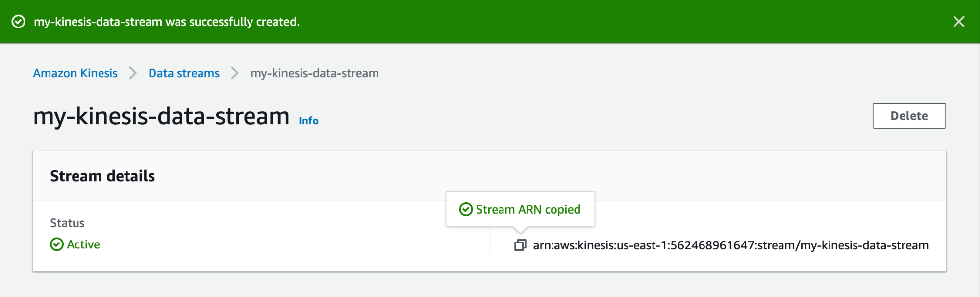Click the pointer arrow beneath the ARN copied popover
This screenshot has height=297, width=980.
point(520,230)
